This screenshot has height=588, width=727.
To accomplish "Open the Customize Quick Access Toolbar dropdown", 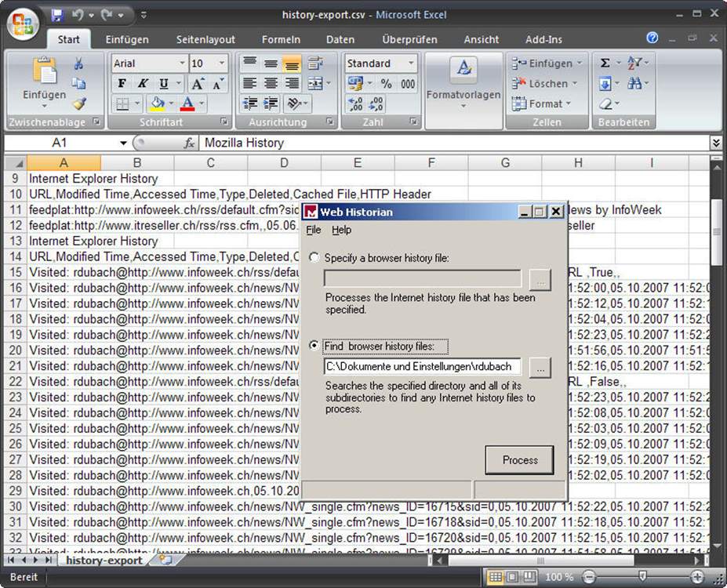I will point(144,16).
